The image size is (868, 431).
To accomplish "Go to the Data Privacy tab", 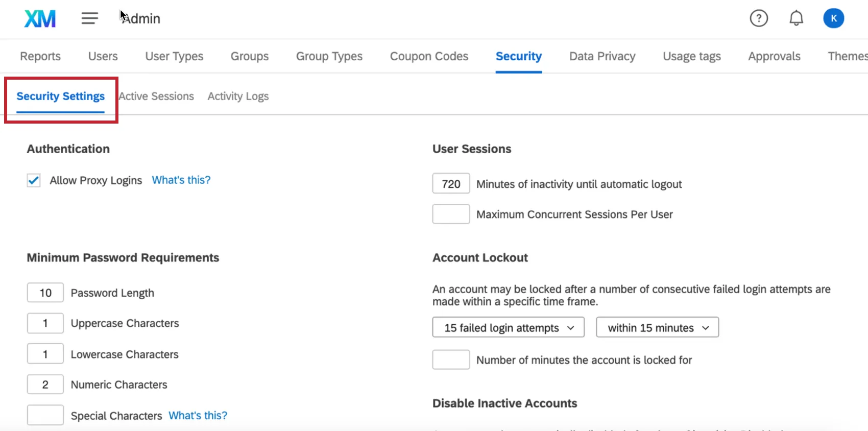I will click(x=602, y=56).
